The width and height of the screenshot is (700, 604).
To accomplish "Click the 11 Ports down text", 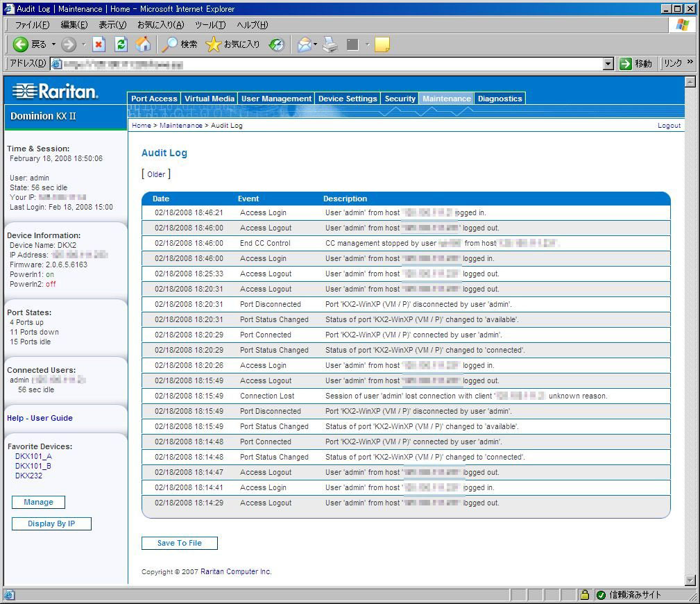I will click(x=35, y=332).
